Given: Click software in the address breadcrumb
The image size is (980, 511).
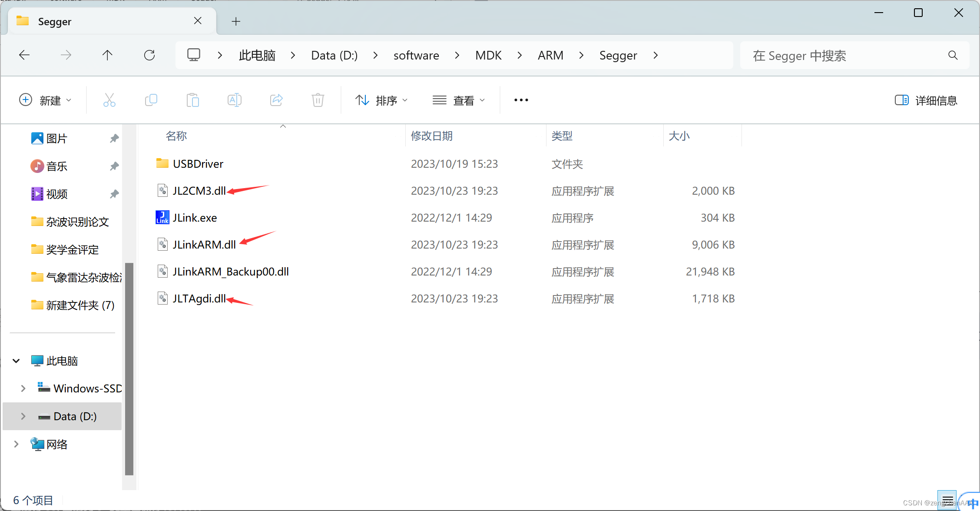Looking at the screenshot, I should 416,55.
